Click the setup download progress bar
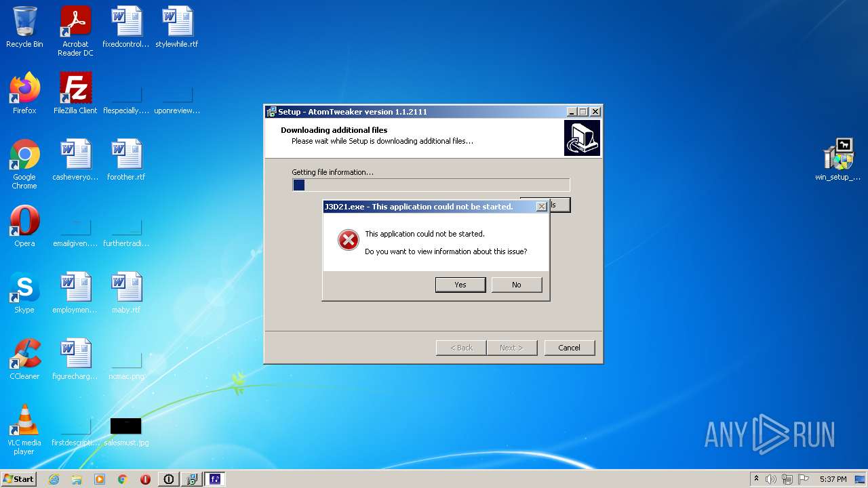Viewport: 868px width, 488px height. (431, 185)
